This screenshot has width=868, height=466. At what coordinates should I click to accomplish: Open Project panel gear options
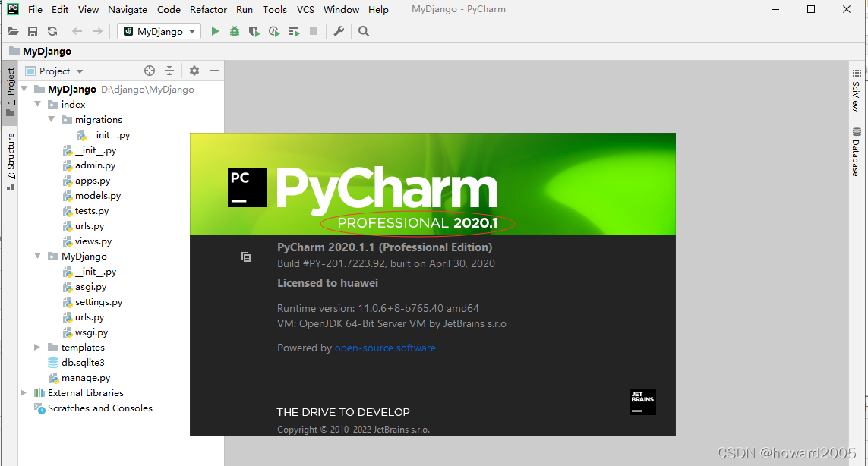click(194, 71)
